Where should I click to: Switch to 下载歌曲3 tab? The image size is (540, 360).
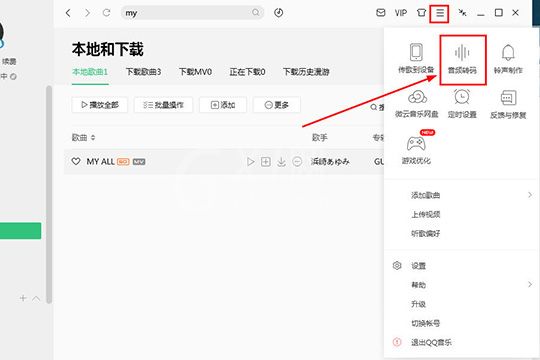(x=143, y=72)
